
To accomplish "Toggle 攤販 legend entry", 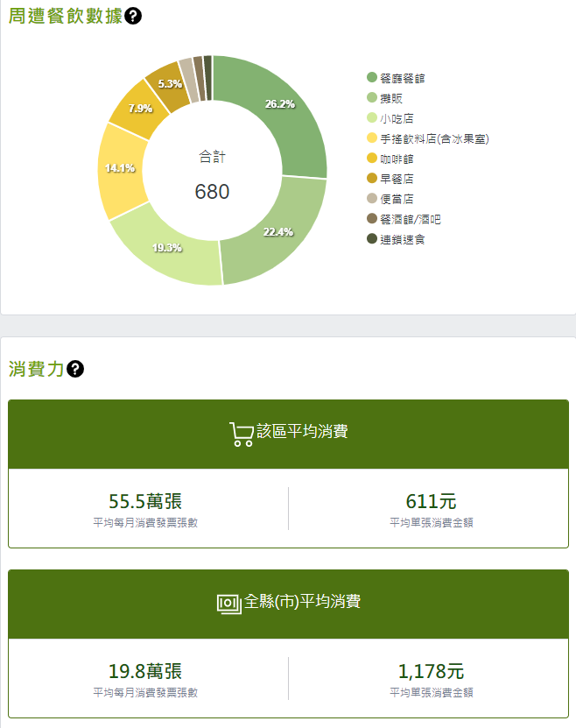I will click(385, 98).
